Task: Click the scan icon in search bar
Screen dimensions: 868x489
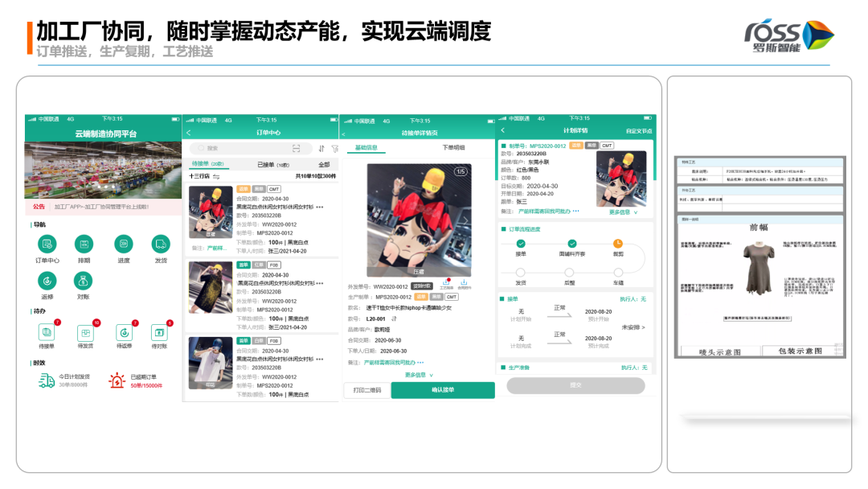Action: (297, 149)
